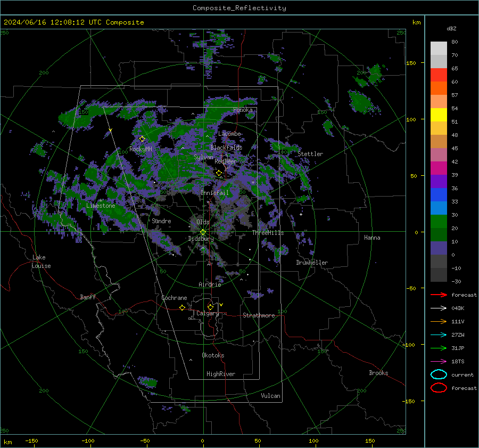Image resolution: width=479 pixels, height=448 pixels.
Task: Click the Innisfail city label
Action: click(x=215, y=193)
